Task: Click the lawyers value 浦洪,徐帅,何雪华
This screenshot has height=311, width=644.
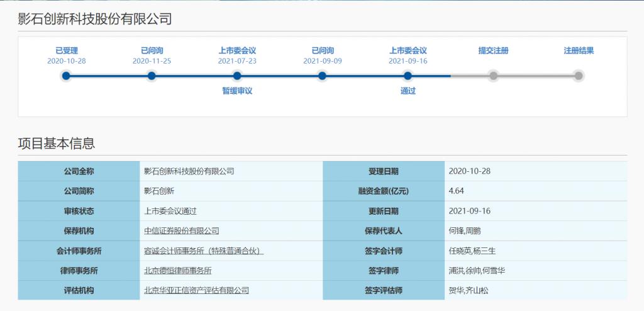Action: pos(477,271)
